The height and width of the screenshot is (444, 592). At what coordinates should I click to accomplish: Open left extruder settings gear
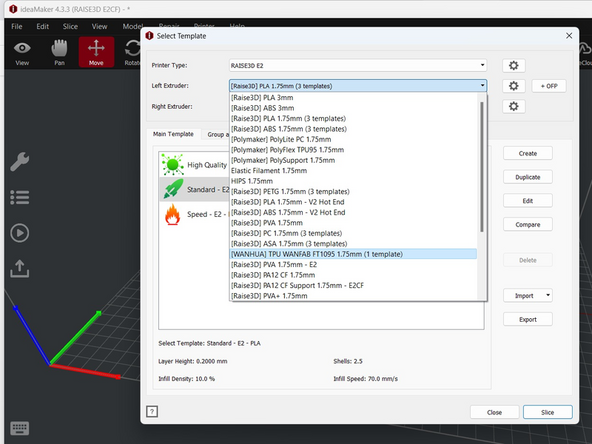513,86
